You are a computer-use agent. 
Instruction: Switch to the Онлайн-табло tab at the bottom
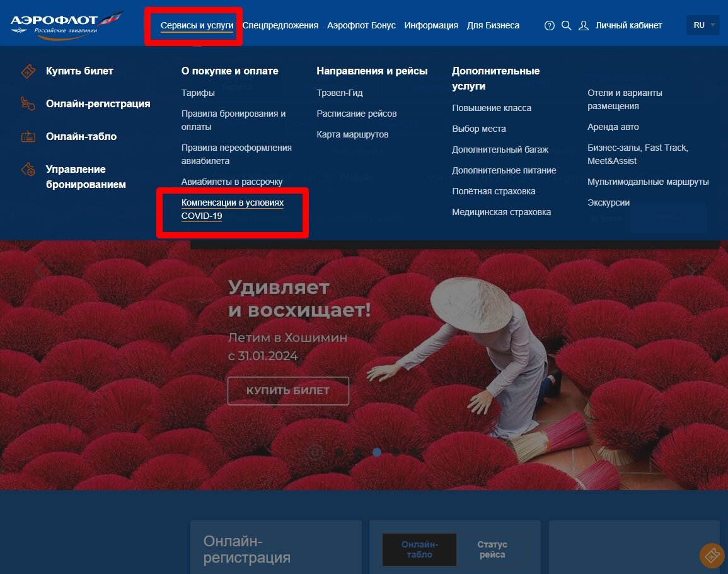point(419,549)
